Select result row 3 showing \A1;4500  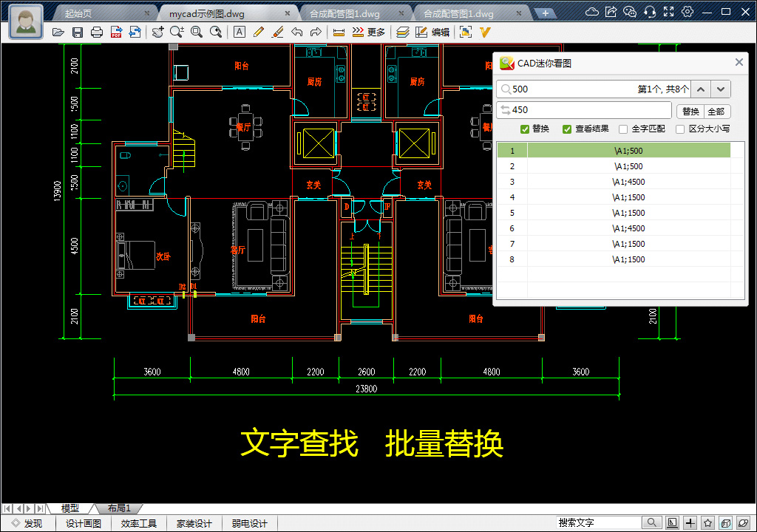(628, 181)
